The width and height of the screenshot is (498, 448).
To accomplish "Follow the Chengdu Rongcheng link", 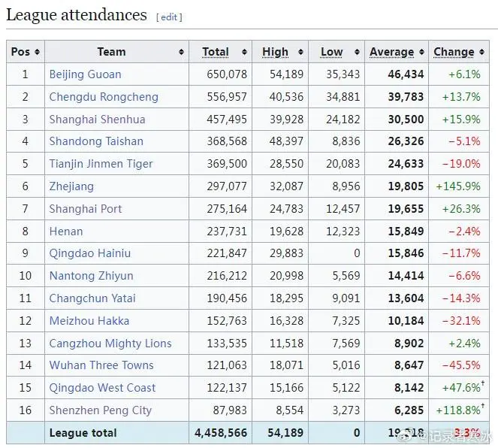I will pos(104,97).
